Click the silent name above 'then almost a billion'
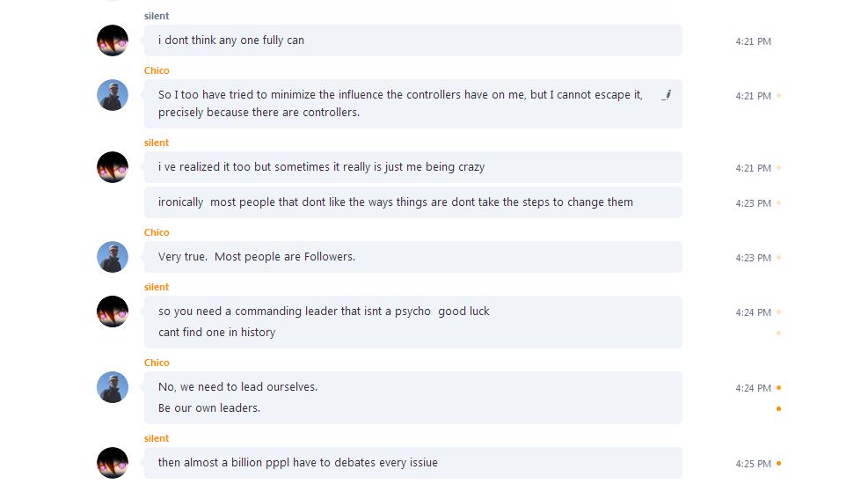The image size is (868, 484). (157, 438)
